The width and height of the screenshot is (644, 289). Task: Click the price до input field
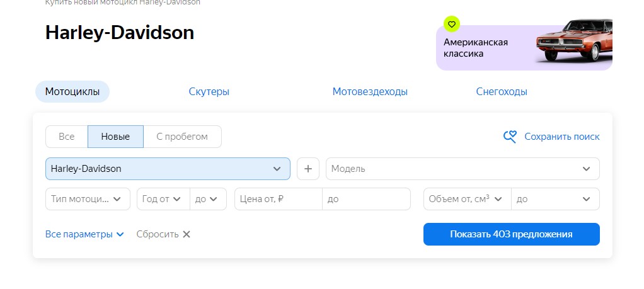click(x=366, y=199)
